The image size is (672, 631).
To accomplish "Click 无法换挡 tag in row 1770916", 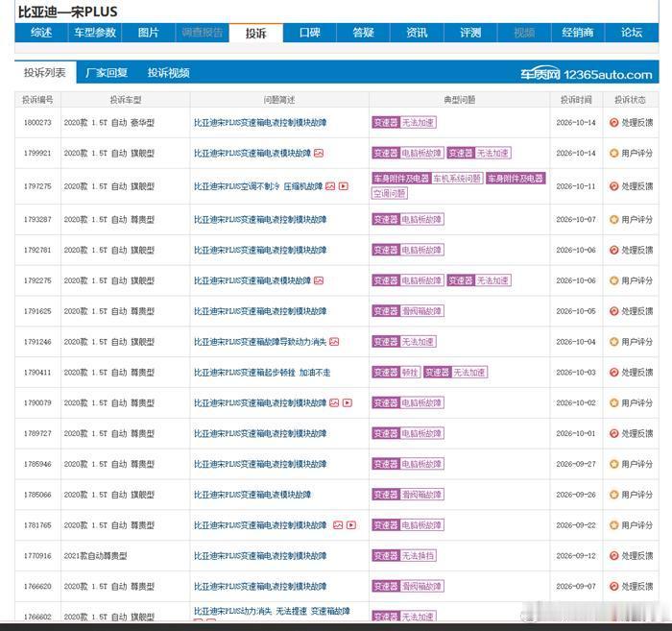I will point(418,555).
